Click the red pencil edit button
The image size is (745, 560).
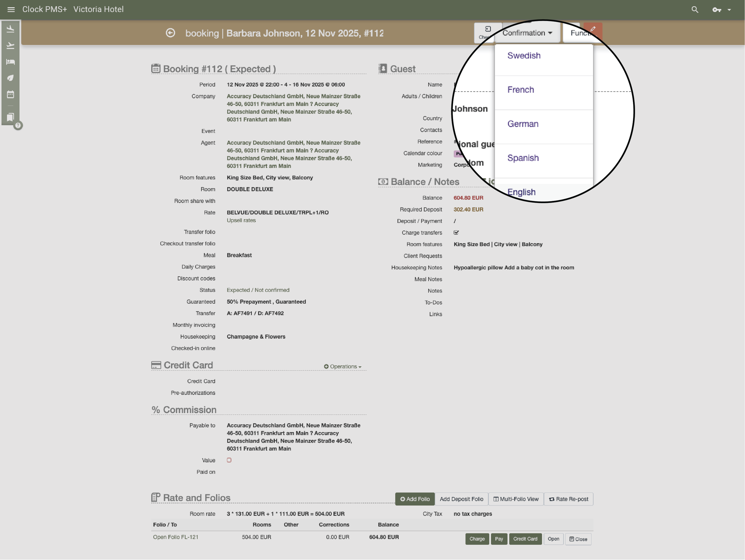pos(592,30)
